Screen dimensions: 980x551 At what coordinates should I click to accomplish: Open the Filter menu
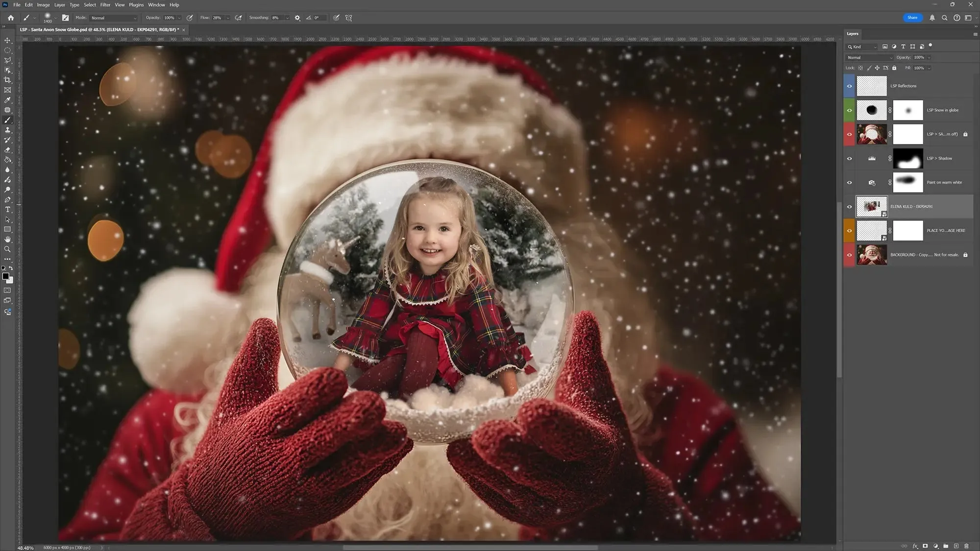point(105,5)
